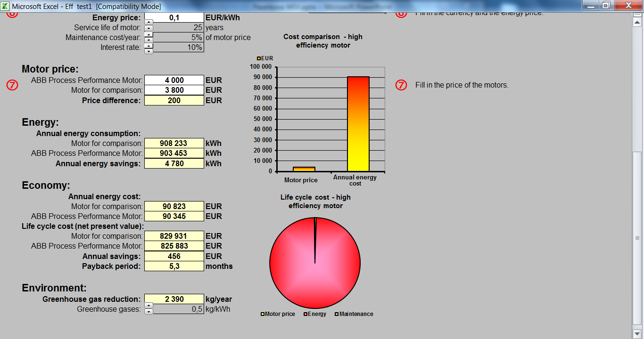
Task: Click the 825 883 life cycle cost cell
Action: (x=174, y=246)
